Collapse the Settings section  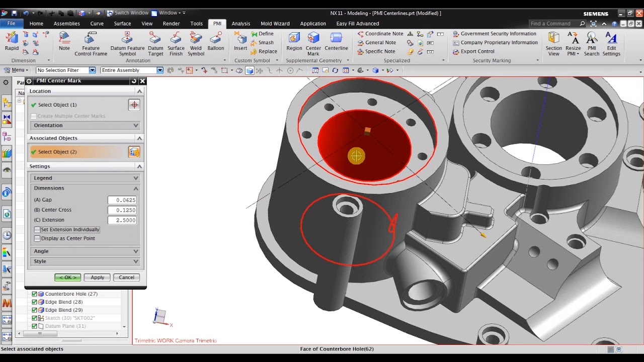[x=139, y=166]
